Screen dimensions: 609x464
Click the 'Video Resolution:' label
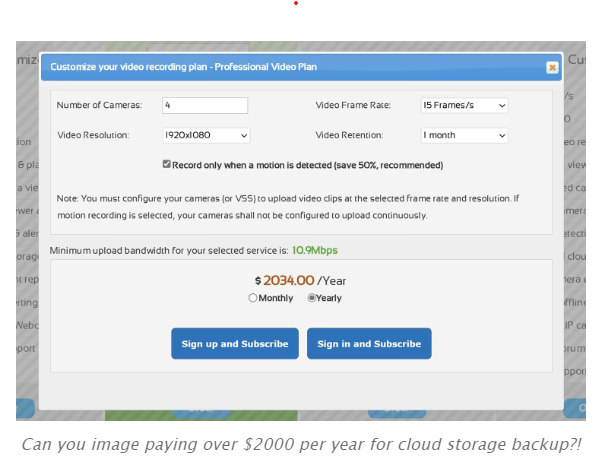pyautogui.click(x=93, y=135)
